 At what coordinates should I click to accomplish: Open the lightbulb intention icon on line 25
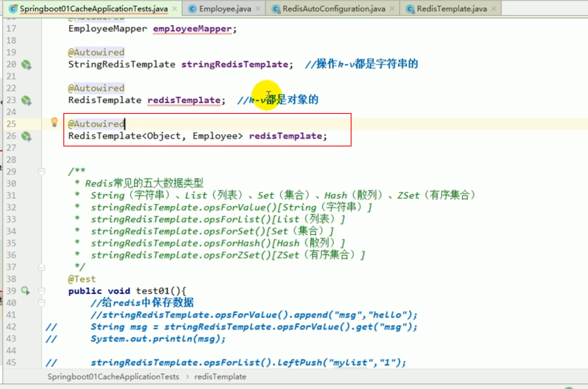coord(54,122)
